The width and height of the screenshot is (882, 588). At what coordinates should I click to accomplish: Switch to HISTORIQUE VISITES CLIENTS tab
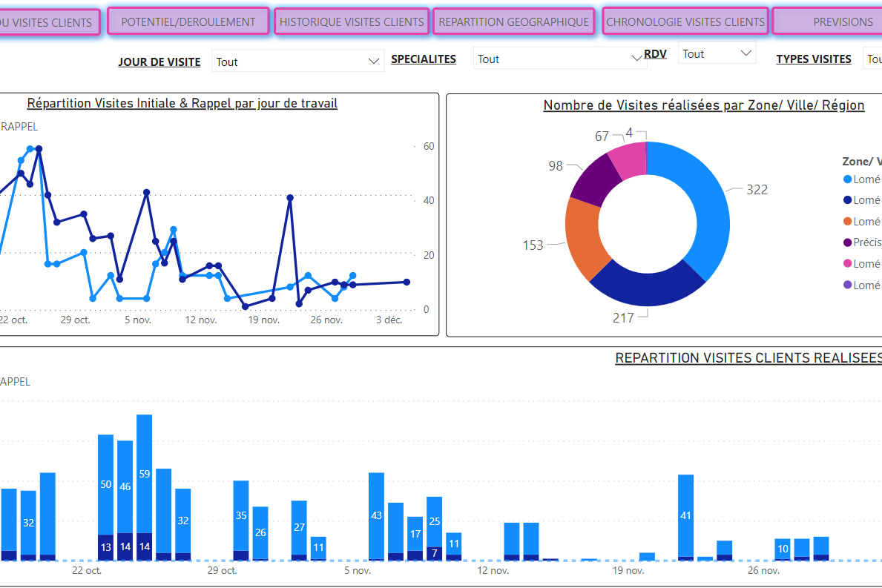352,22
